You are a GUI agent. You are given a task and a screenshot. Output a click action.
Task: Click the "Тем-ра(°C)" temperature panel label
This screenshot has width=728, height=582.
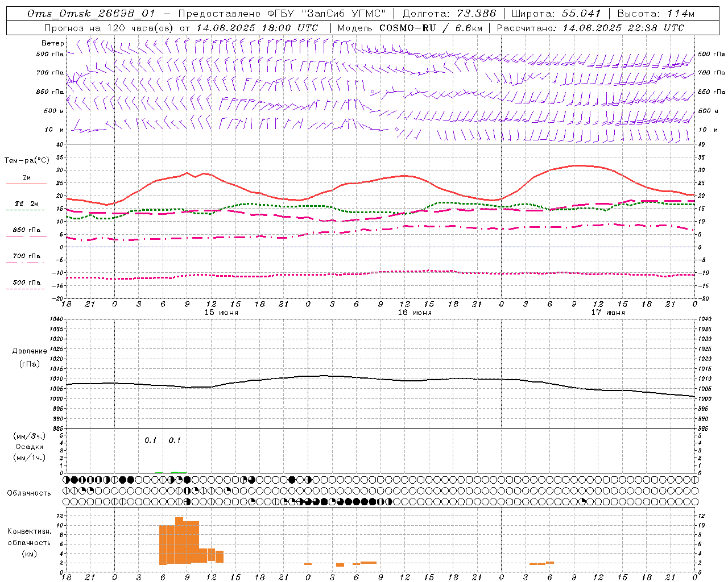(27, 161)
